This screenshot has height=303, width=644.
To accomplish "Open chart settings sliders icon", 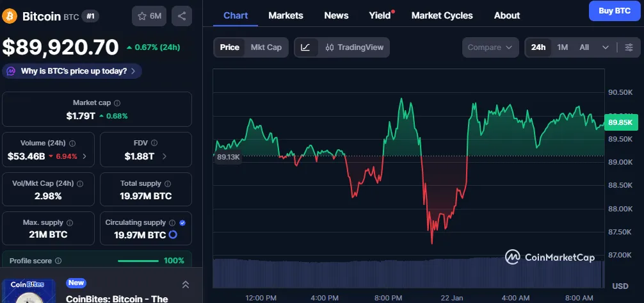I will (x=629, y=47).
